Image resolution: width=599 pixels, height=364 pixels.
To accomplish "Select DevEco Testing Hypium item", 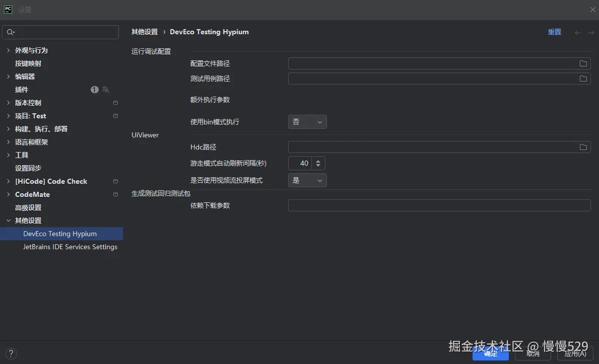I will [61, 234].
